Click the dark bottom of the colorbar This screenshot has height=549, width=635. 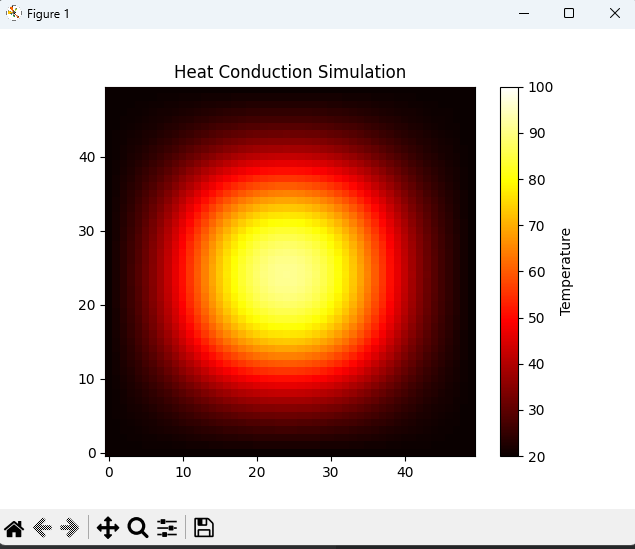(510, 450)
